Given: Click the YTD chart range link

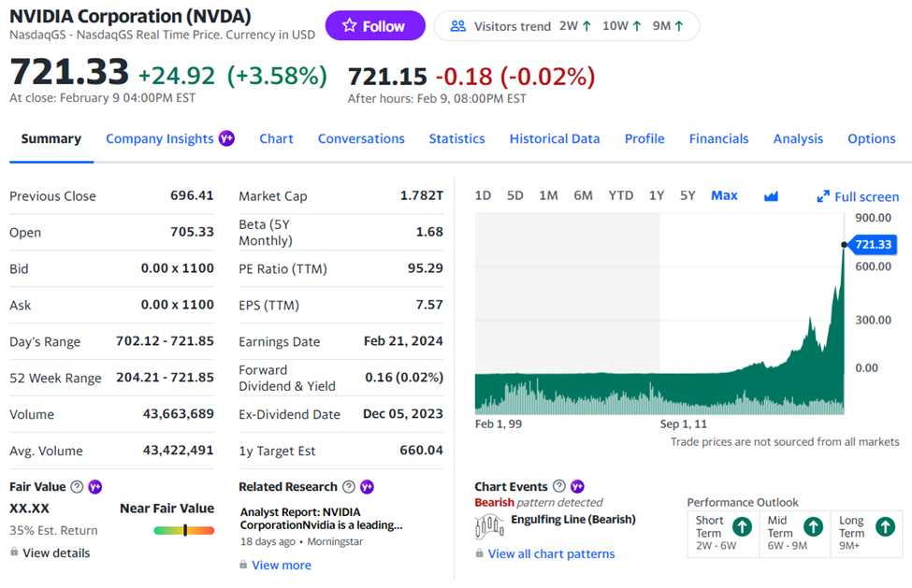Looking at the screenshot, I should (x=620, y=195).
